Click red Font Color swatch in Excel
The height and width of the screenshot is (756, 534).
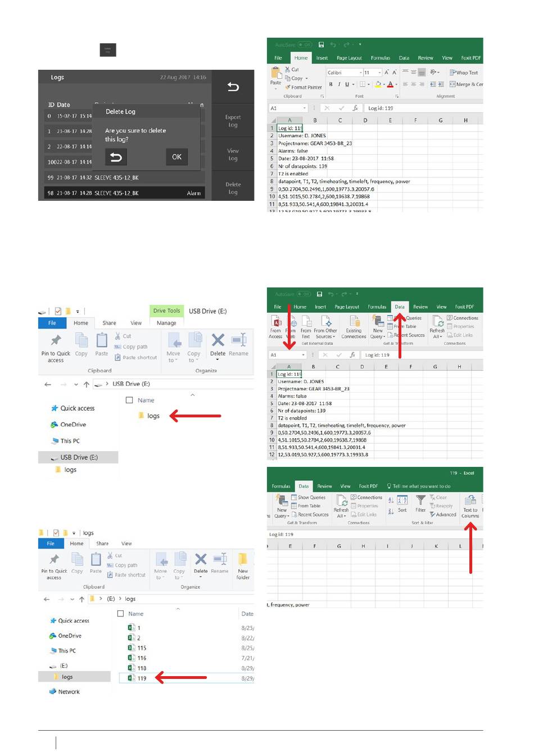[x=390, y=84]
